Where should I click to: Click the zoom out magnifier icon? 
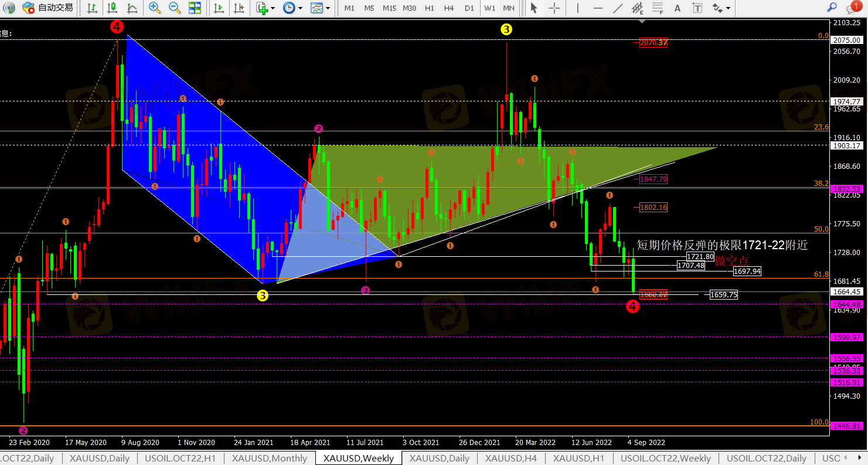(x=175, y=8)
